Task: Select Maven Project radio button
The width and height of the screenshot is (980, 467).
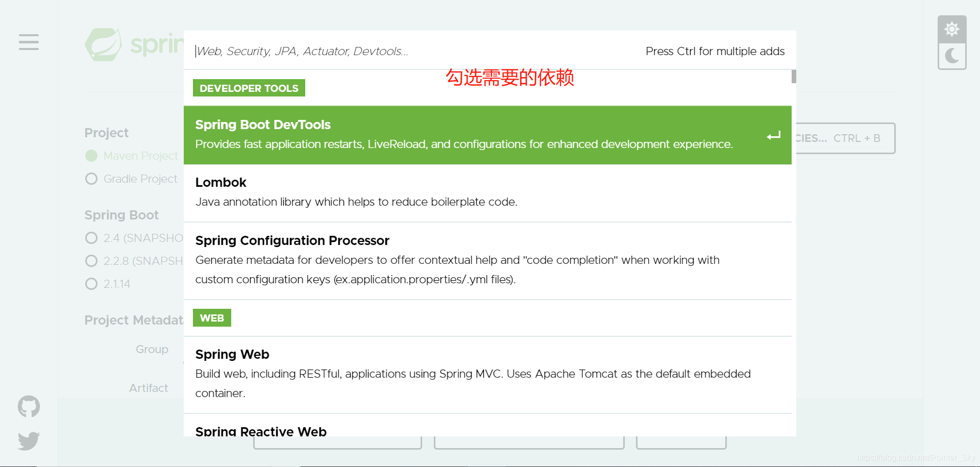Action: tap(91, 156)
